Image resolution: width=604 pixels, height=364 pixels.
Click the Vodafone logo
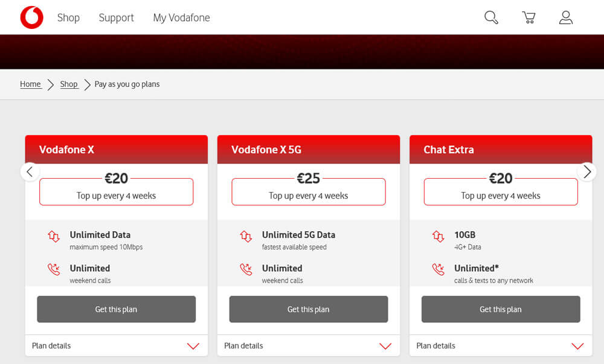tap(31, 18)
